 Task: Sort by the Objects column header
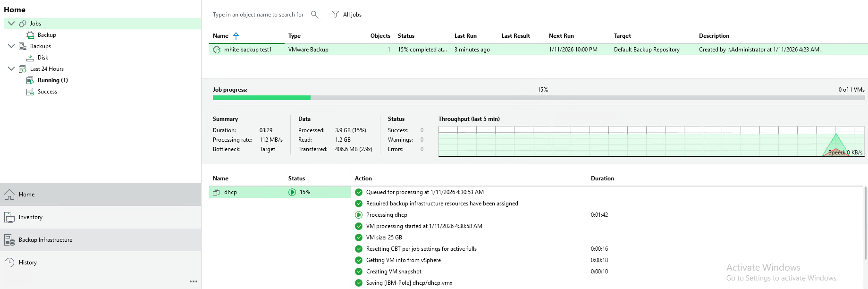point(380,36)
